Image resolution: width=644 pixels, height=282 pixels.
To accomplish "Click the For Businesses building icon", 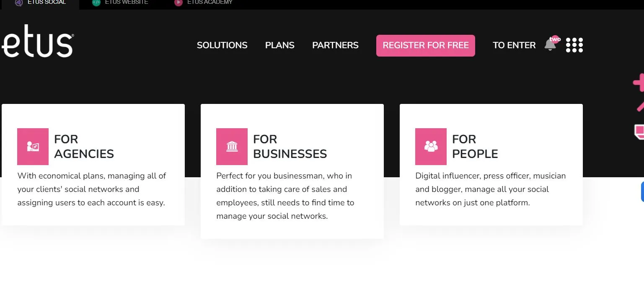I will pos(232,147).
